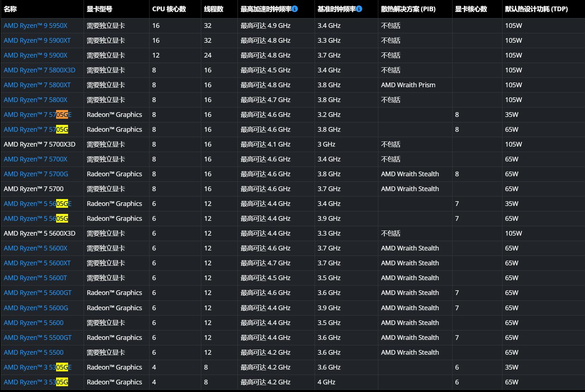
Task: Open AMD Ryzen 5 5600 link
Action: (x=34, y=323)
